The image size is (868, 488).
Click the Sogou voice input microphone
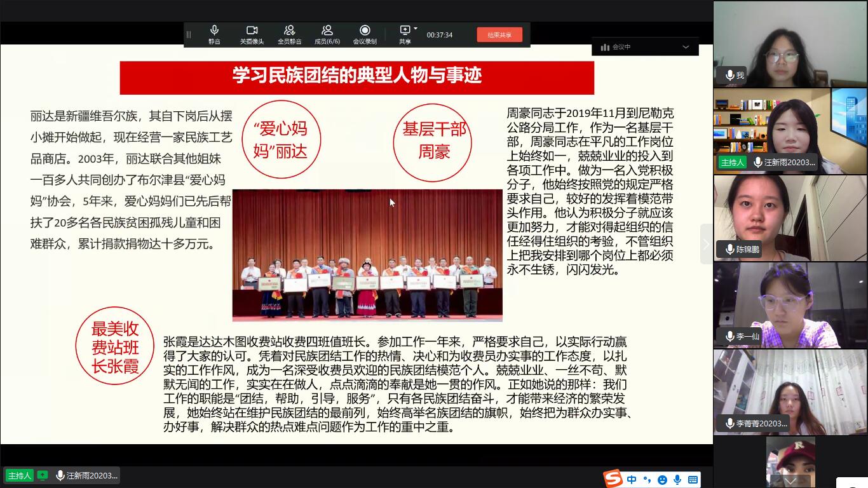tap(677, 480)
